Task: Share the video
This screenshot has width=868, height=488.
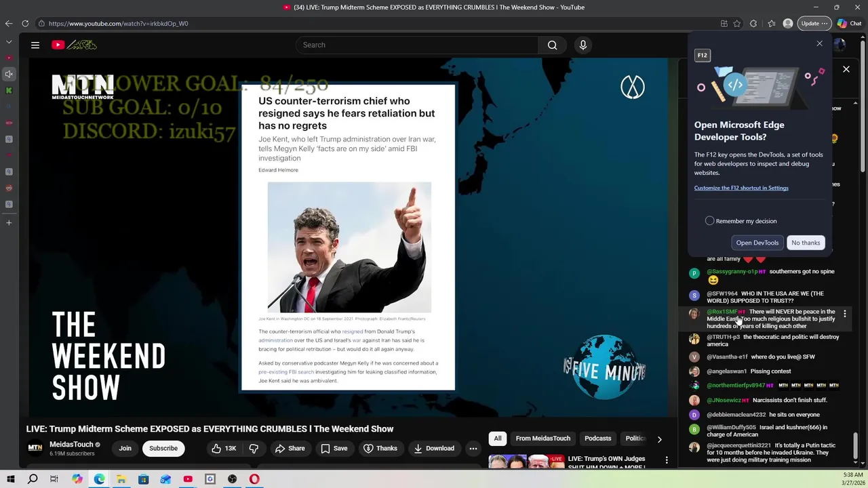Action: click(290, 448)
